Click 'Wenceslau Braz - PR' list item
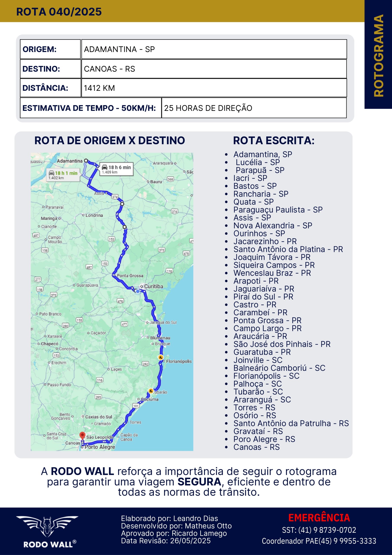The width and height of the screenshot is (392, 555). pos(272,273)
